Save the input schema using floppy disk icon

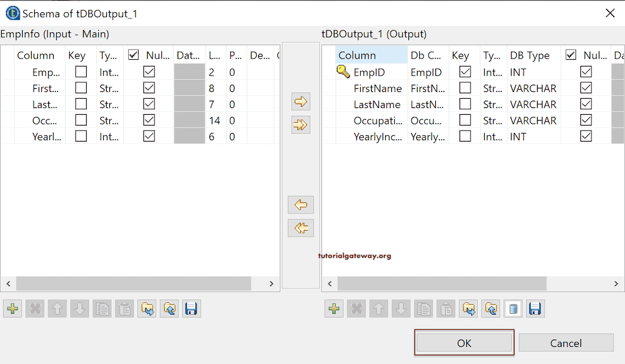coord(191,309)
